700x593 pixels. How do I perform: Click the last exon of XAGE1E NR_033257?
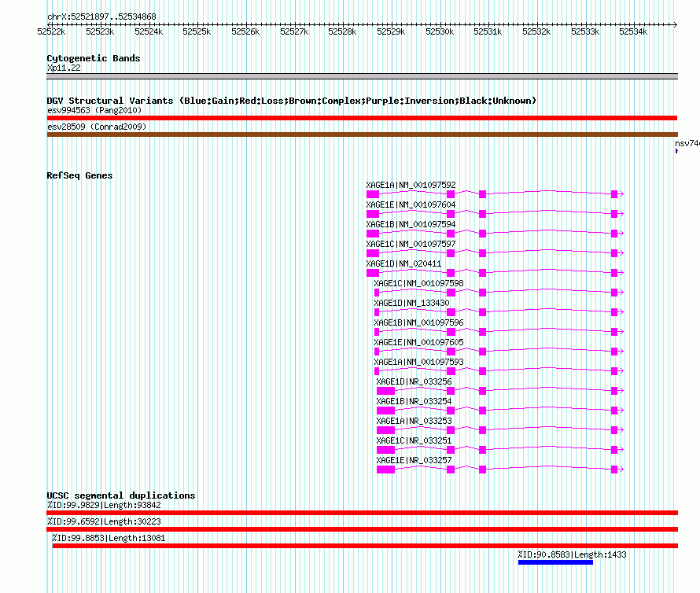click(614, 470)
